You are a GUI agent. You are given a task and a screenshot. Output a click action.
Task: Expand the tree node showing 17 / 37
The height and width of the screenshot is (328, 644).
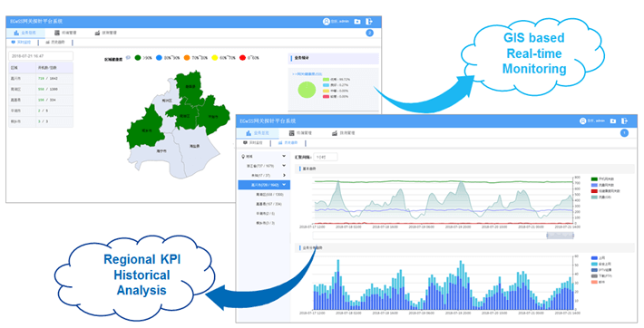click(284, 175)
